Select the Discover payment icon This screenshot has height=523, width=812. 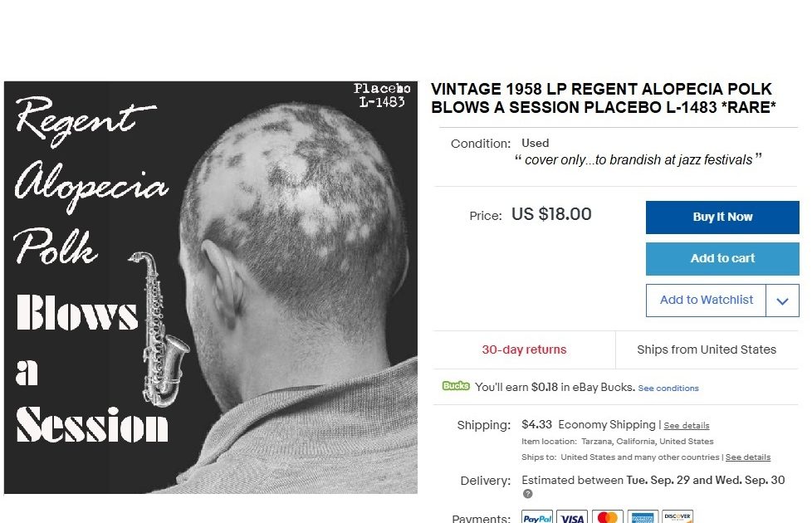677,517
